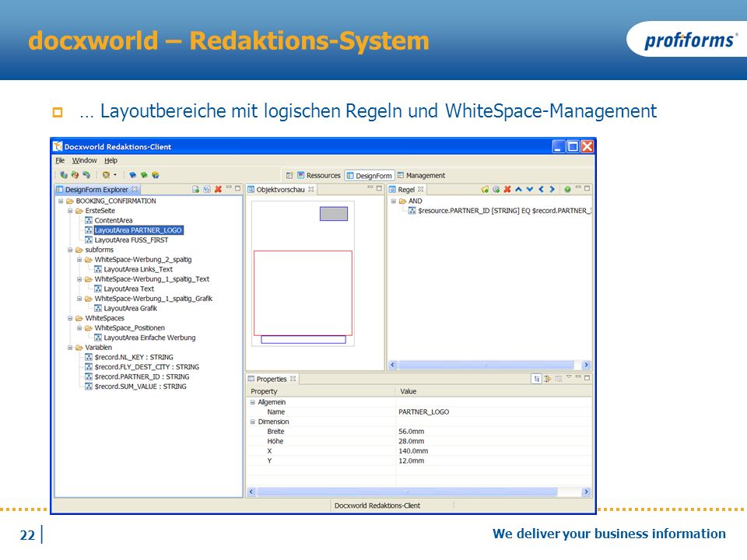Open the Window menu
The height and width of the screenshot is (560, 747).
click(84, 160)
